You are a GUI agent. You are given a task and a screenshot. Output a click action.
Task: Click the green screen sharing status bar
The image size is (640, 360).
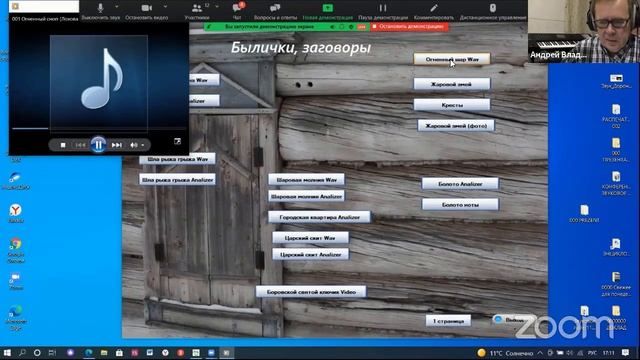tap(286, 27)
